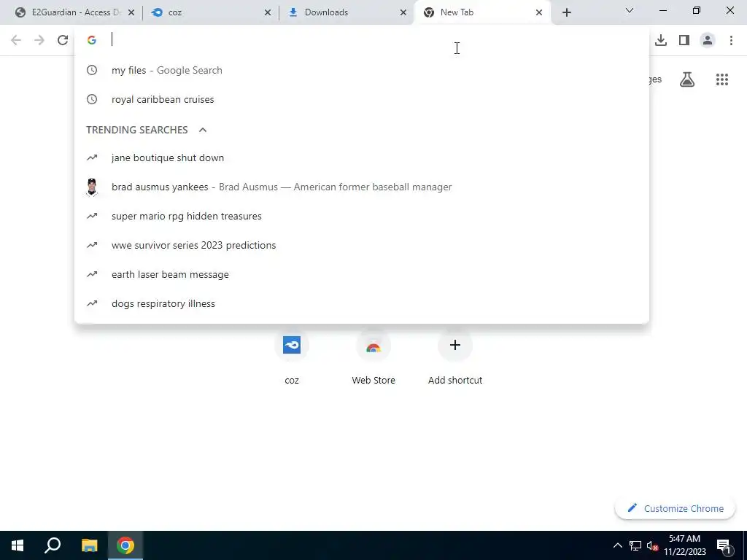747x560 pixels.
Task: Open the profile avatar menu
Action: (708, 41)
